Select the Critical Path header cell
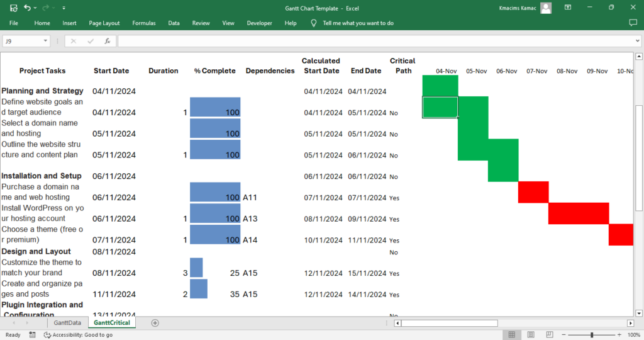 click(x=402, y=65)
